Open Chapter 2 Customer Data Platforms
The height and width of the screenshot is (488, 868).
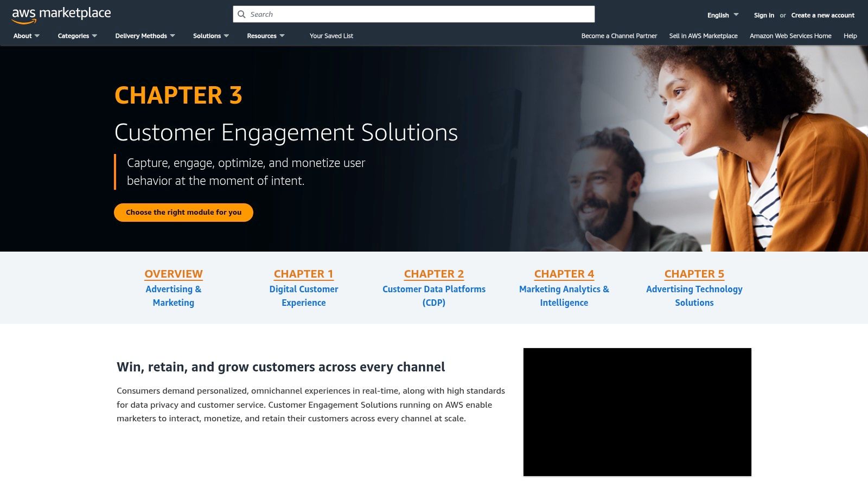434,288
